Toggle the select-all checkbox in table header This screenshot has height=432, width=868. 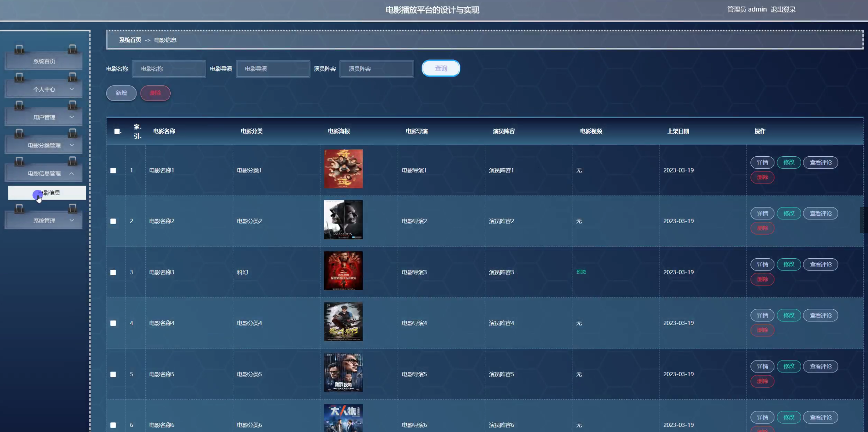click(117, 131)
